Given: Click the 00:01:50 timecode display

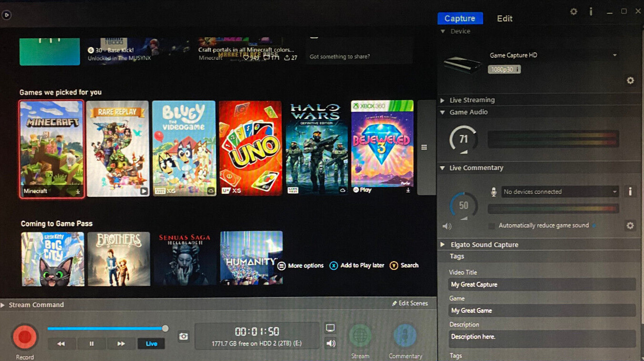Looking at the screenshot, I should point(257,331).
